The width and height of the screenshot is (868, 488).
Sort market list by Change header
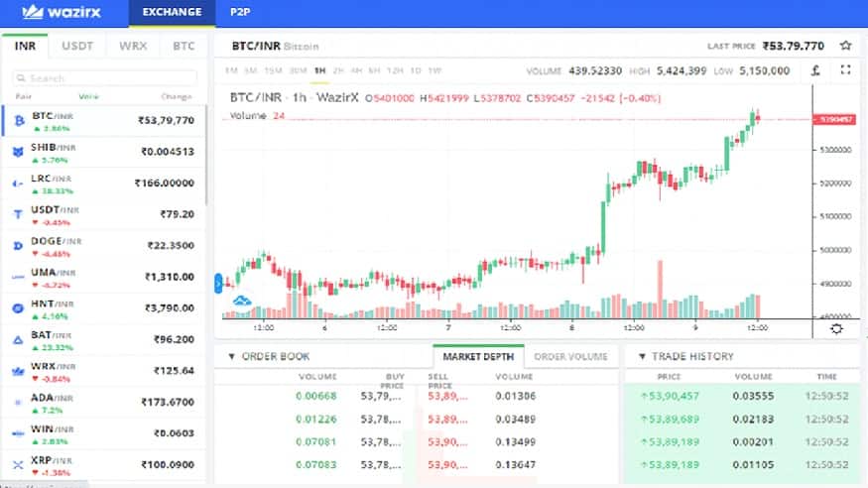(176, 96)
